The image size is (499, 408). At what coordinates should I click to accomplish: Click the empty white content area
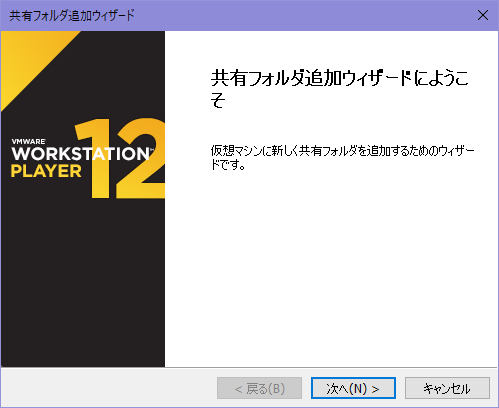tap(331, 267)
